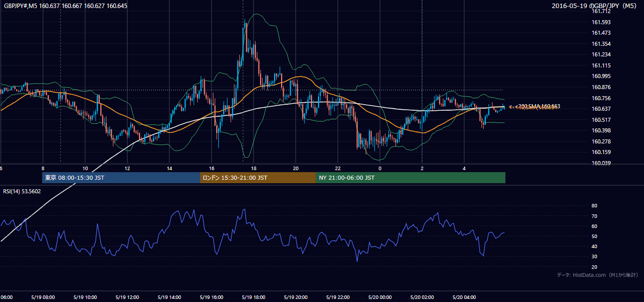Click price axis value 160.039
The image size is (644, 302).
(x=601, y=163)
